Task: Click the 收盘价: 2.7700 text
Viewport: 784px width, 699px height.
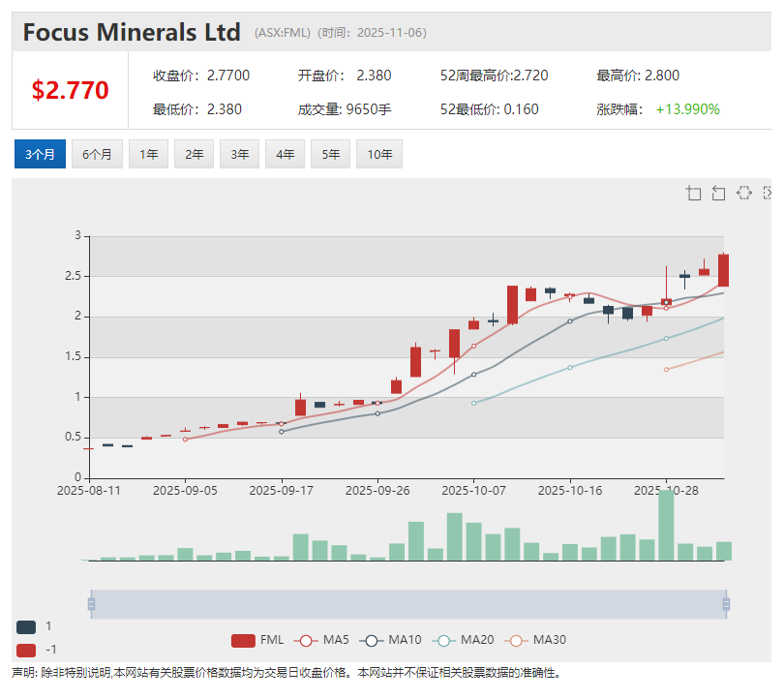Action: point(201,76)
